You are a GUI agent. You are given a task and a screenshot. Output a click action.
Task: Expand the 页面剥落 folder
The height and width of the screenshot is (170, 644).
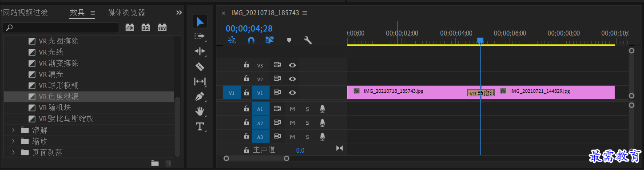(x=13, y=152)
